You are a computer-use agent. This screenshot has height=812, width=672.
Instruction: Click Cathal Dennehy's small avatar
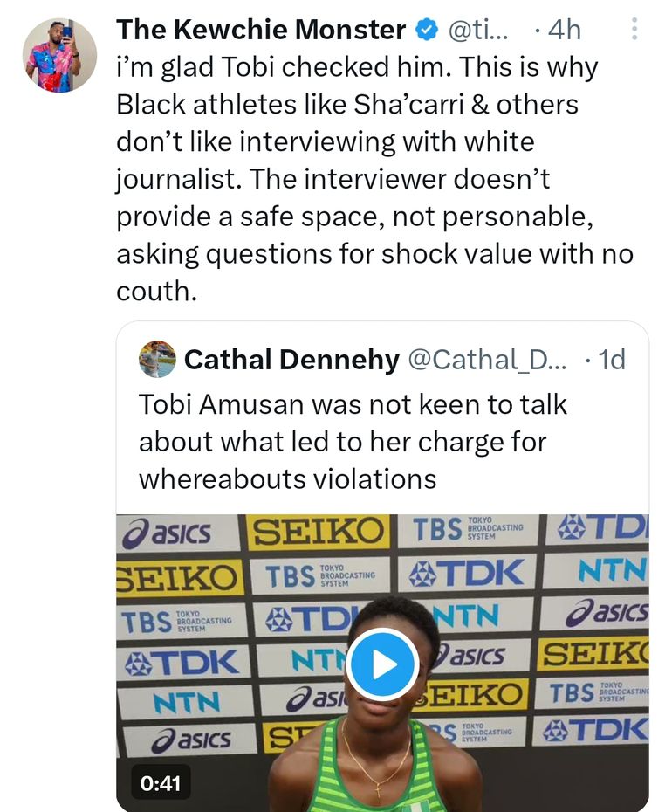tap(157, 359)
